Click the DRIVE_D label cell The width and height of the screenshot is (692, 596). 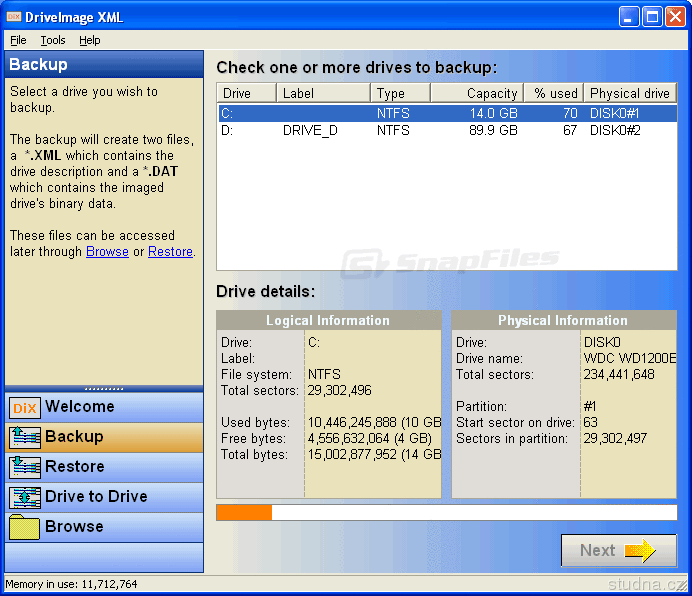(310, 130)
